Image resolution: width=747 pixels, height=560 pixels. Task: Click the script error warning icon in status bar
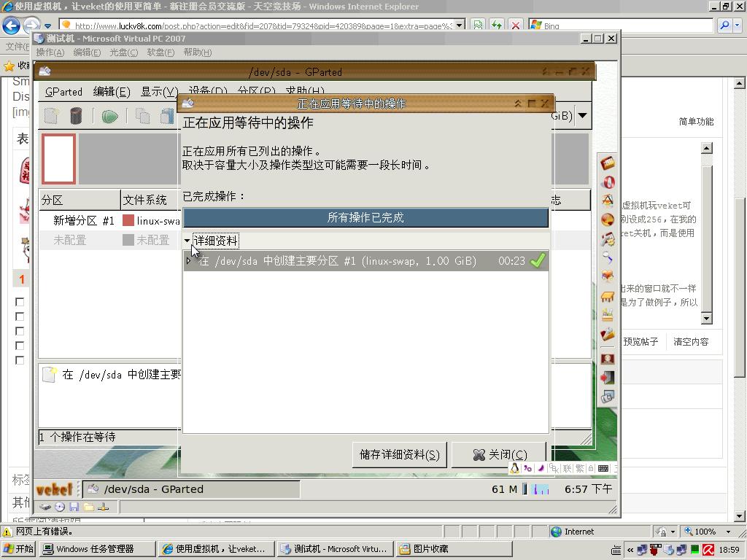click(7, 532)
